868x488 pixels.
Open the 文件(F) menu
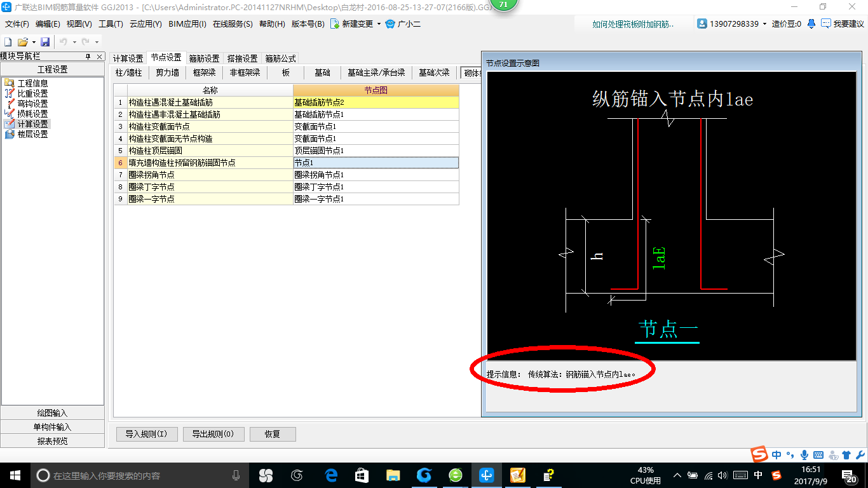pos(17,24)
